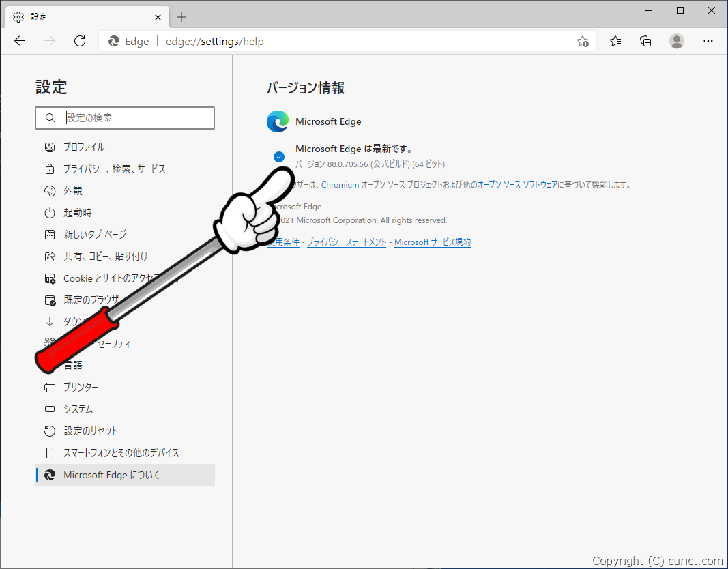Image resolution: width=728 pixels, height=569 pixels.
Task: Click the lock icon for プライバシー、検索、サービス
Action: click(50, 169)
